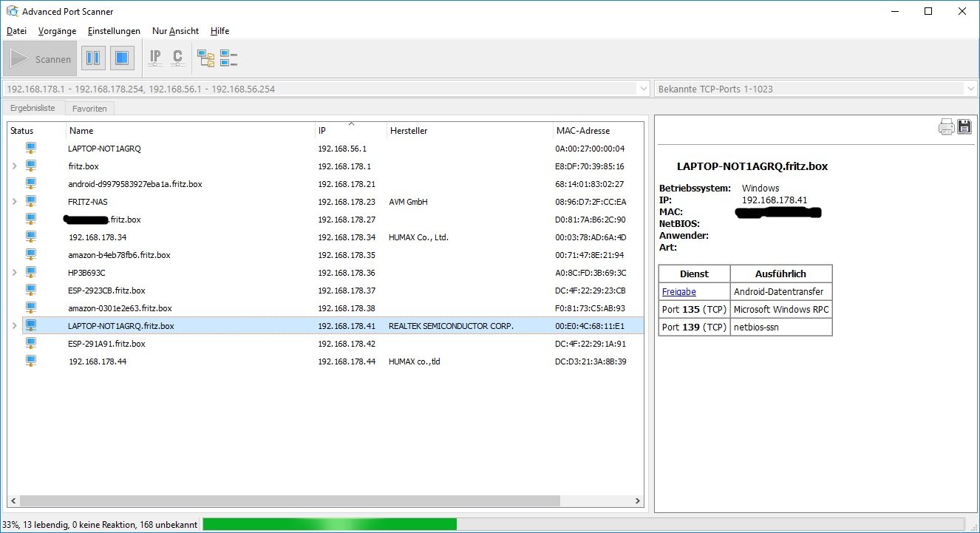Click the IP toolbar icon

pyautogui.click(x=155, y=58)
